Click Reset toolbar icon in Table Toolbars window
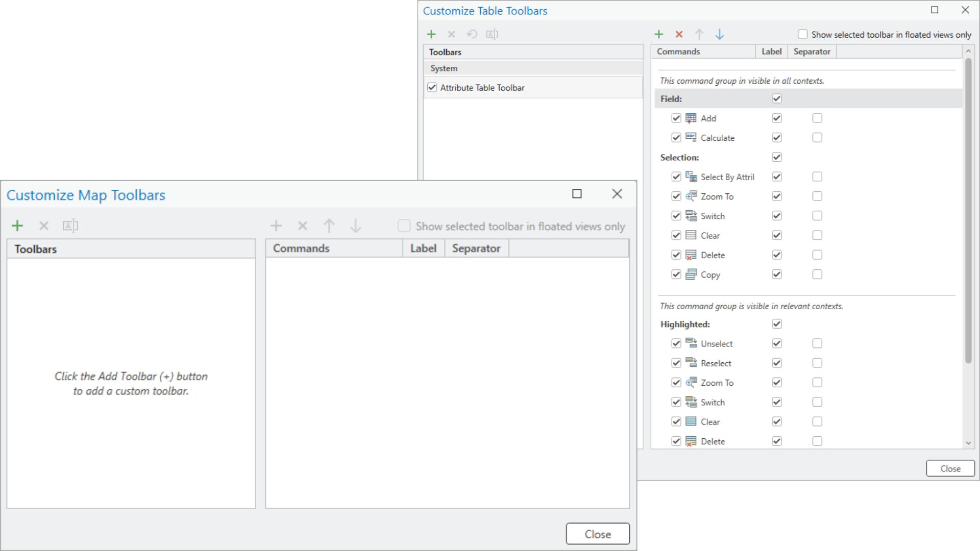The width and height of the screenshot is (980, 551). [x=472, y=34]
